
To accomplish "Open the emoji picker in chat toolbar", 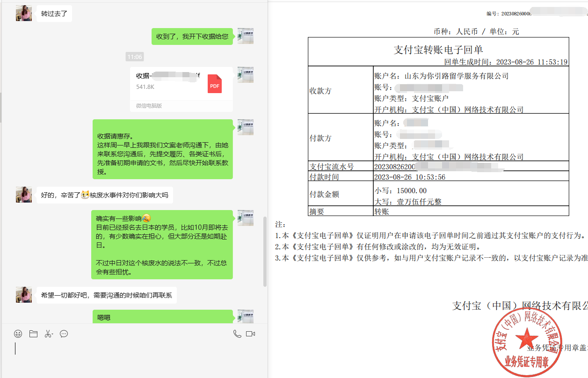I will [x=18, y=334].
